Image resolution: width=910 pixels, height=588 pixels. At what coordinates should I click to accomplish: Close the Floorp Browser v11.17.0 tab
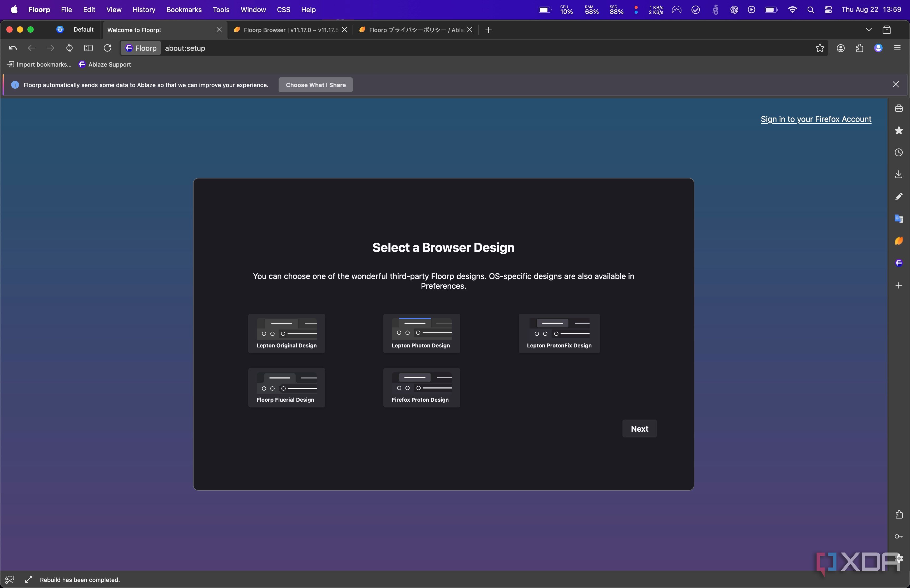click(344, 30)
